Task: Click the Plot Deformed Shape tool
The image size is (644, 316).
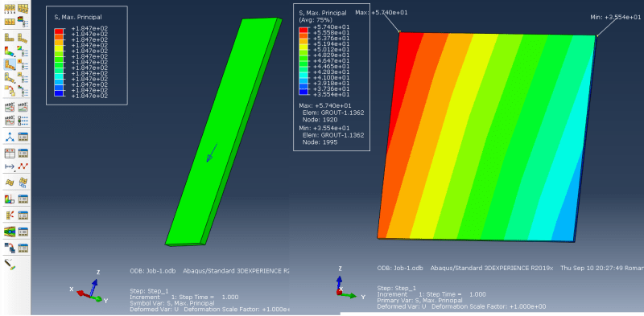Action: (x=23, y=38)
